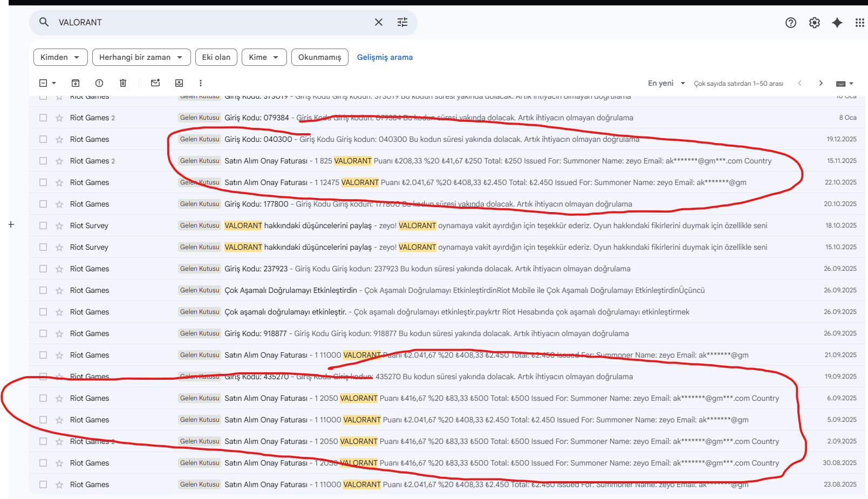Star the Giriş Kodu: 918877 email

coord(59,333)
